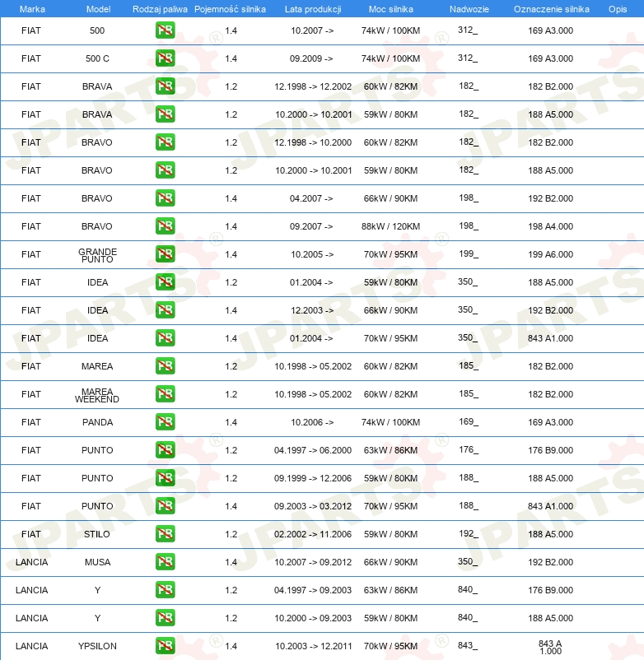Click the fuel icon for IDEA 843 A1.000 row
This screenshot has height=660, width=644.
(x=165, y=338)
